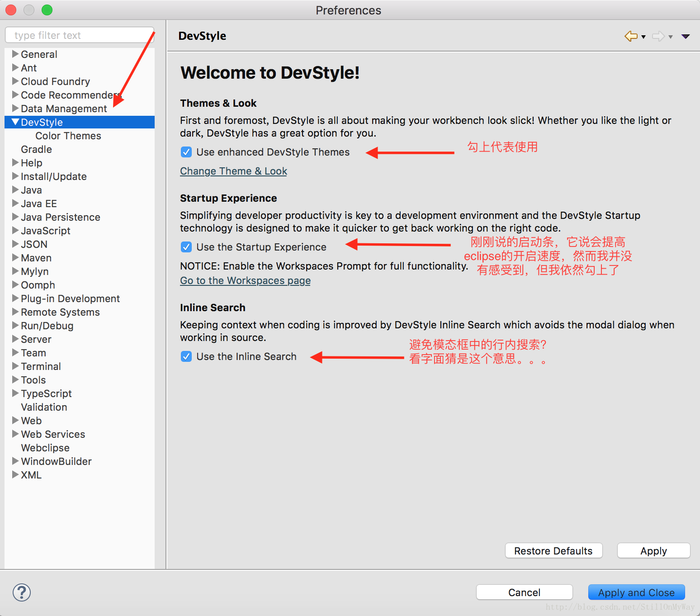Select Color Themes under DevStyle
The image size is (700, 616).
coord(68,136)
